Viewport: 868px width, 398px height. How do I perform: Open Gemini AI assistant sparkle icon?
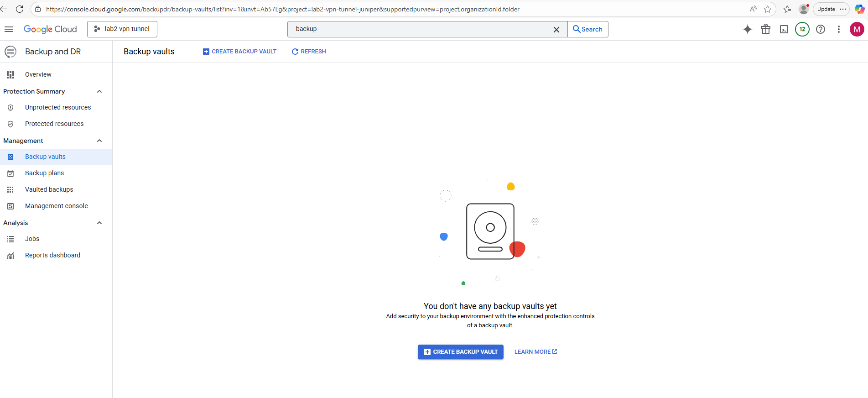(x=748, y=29)
